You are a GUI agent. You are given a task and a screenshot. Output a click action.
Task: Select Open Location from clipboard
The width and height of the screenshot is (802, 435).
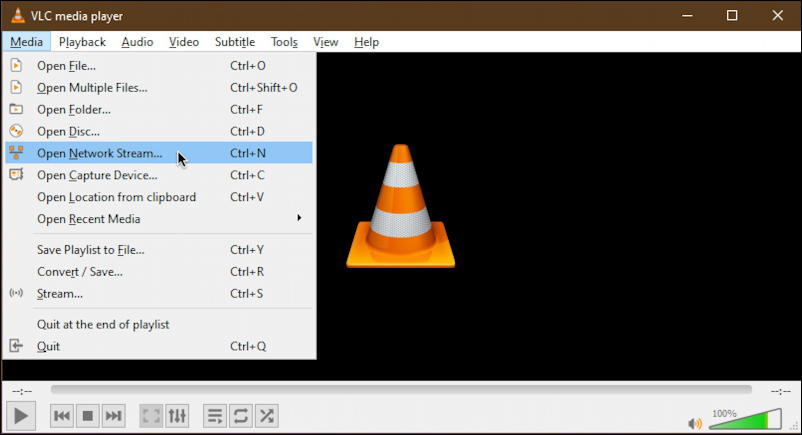tap(159, 197)
